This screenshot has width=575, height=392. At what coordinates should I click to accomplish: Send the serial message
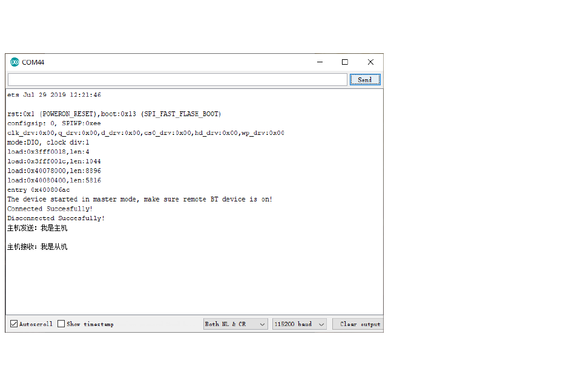tap(365, 79)
